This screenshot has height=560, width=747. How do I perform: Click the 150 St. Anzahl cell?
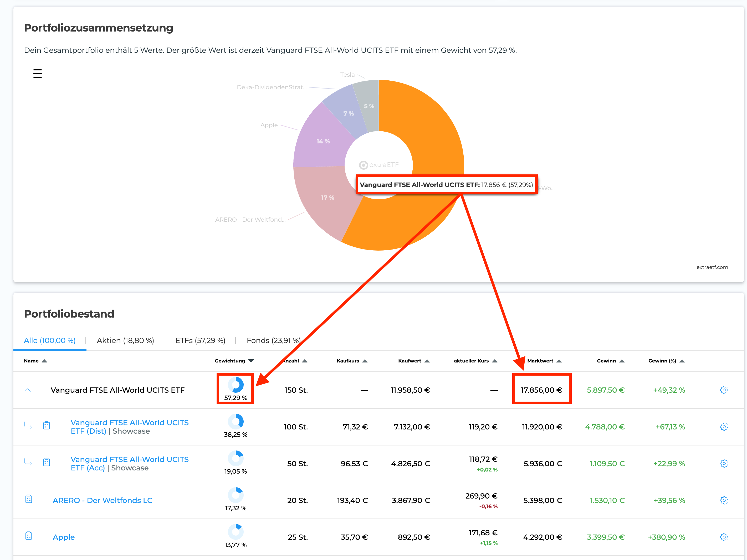tap(296, 390)
